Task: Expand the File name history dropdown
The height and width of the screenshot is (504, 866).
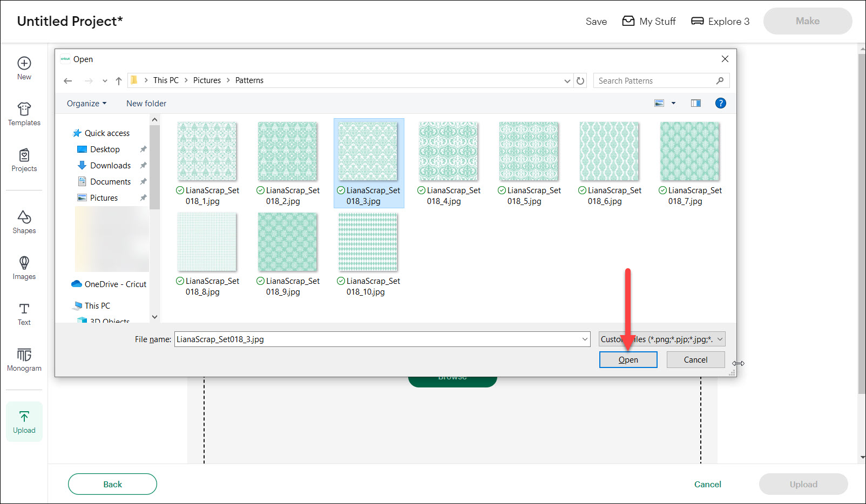Action: click(585, 339)
